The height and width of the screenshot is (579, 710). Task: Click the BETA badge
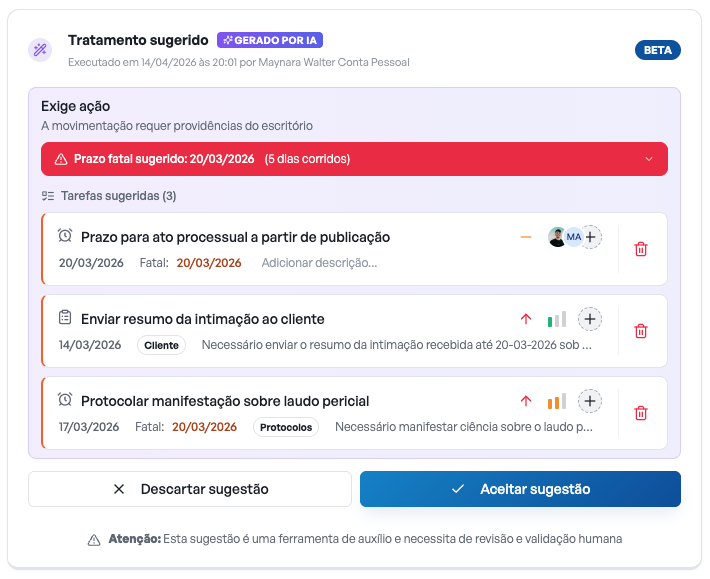tap(657, 50)
